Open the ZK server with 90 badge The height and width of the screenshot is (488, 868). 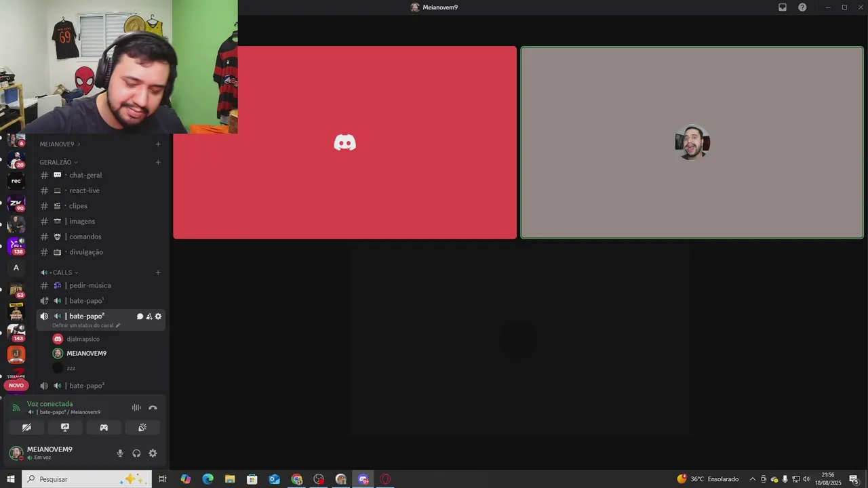(16, 203)
